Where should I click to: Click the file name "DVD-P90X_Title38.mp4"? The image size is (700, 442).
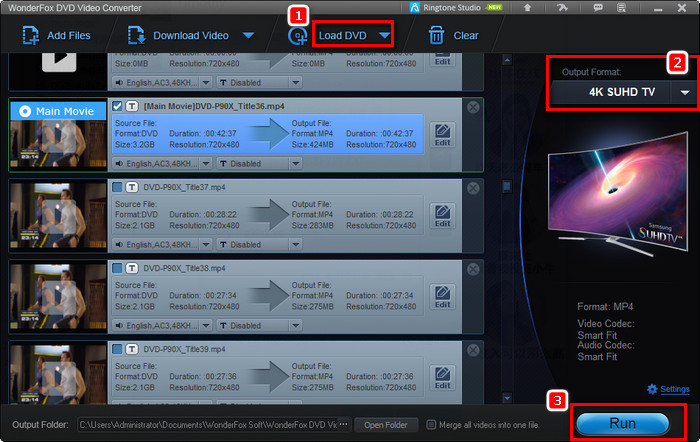click(184, 268)
